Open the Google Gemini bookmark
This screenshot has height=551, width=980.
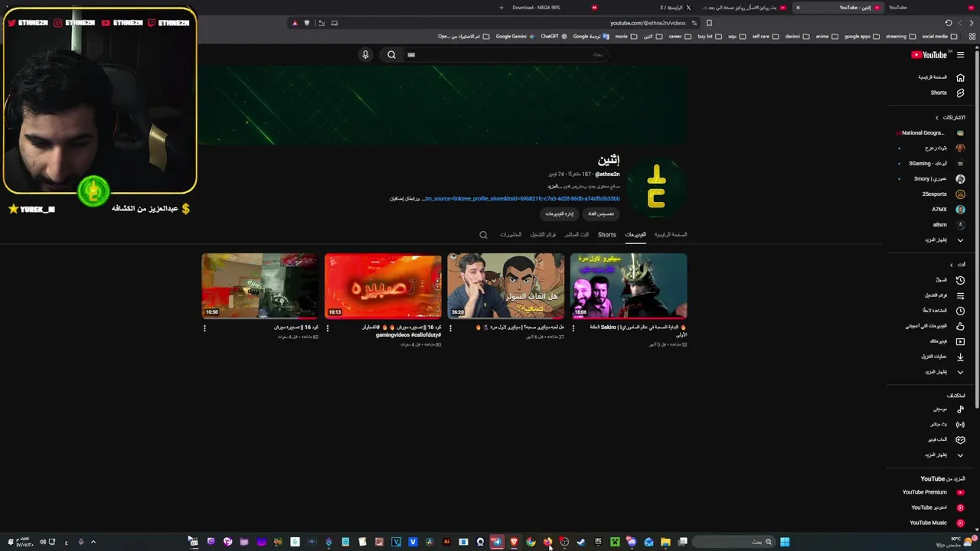pos(515,36)
